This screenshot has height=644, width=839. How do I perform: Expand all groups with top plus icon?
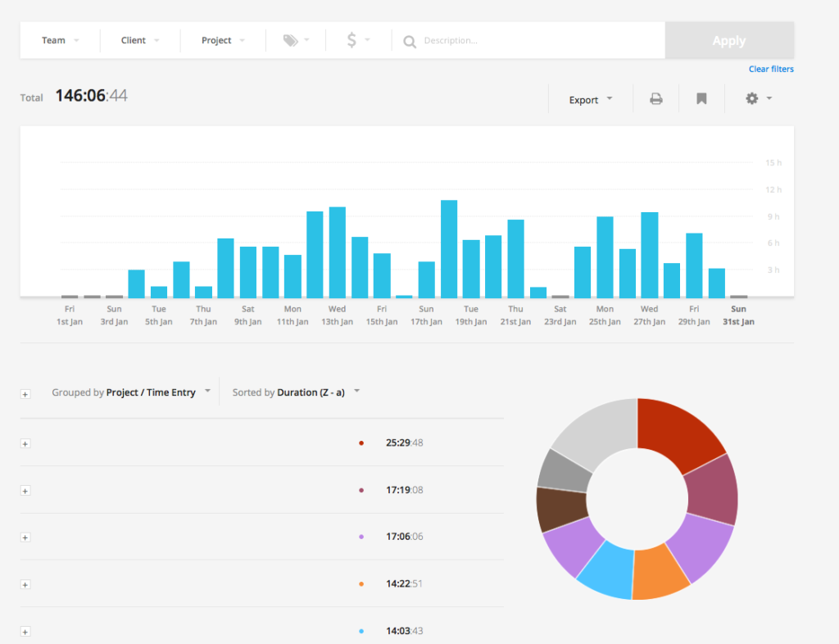[x=25, y=394]
